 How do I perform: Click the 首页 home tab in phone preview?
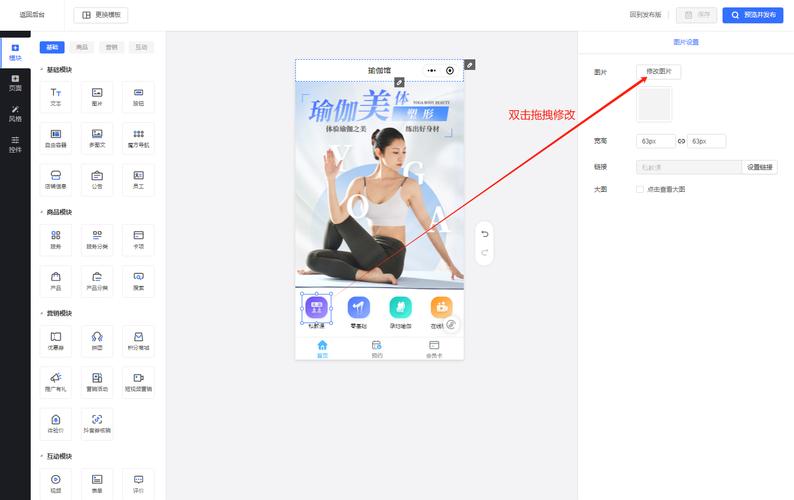pyautogui.click(x=322, y=349)
